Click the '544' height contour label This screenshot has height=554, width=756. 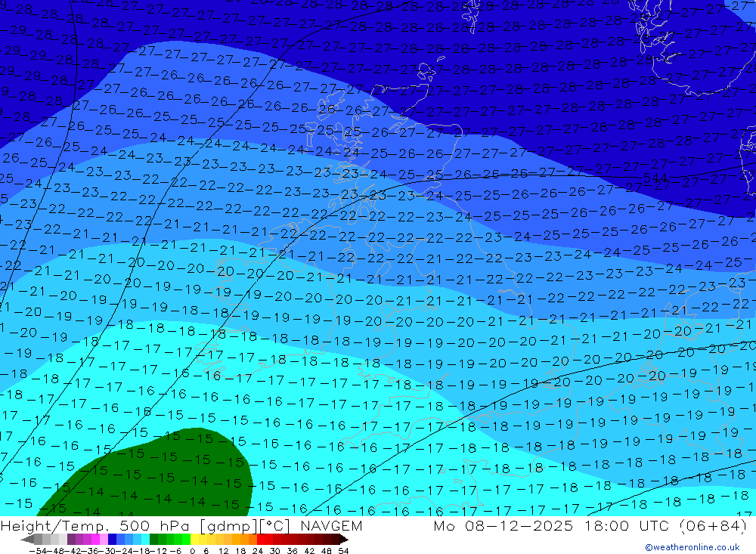point(655,178)
